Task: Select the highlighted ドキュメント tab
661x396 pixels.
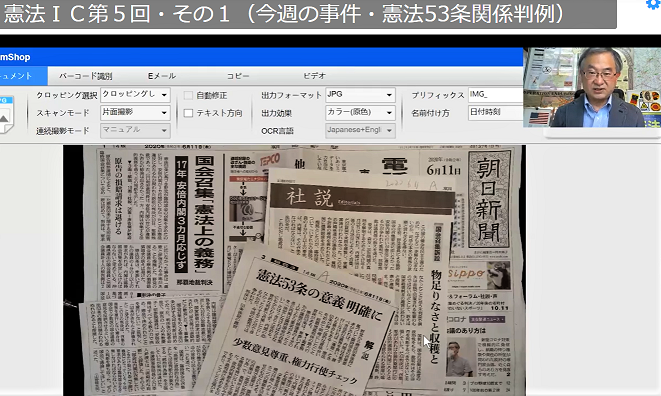Action: click(24, 76)
